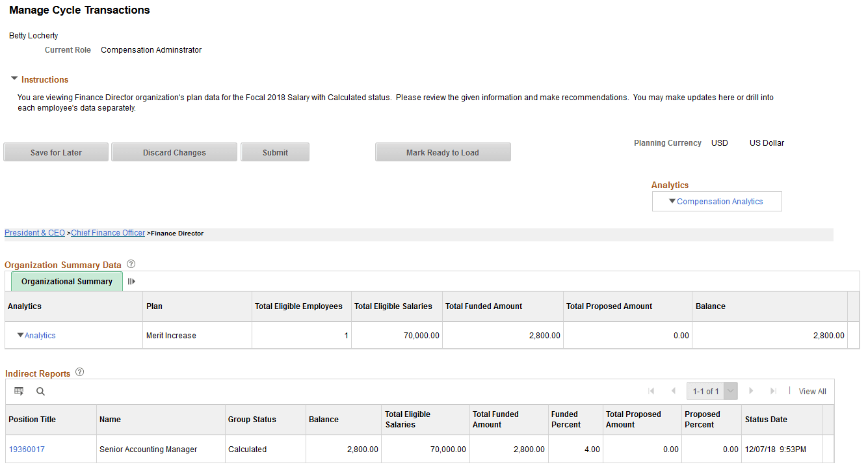This screenshot has height=471, width=868.
Task: Jump to the last page of results
Action: pos(772,391)
